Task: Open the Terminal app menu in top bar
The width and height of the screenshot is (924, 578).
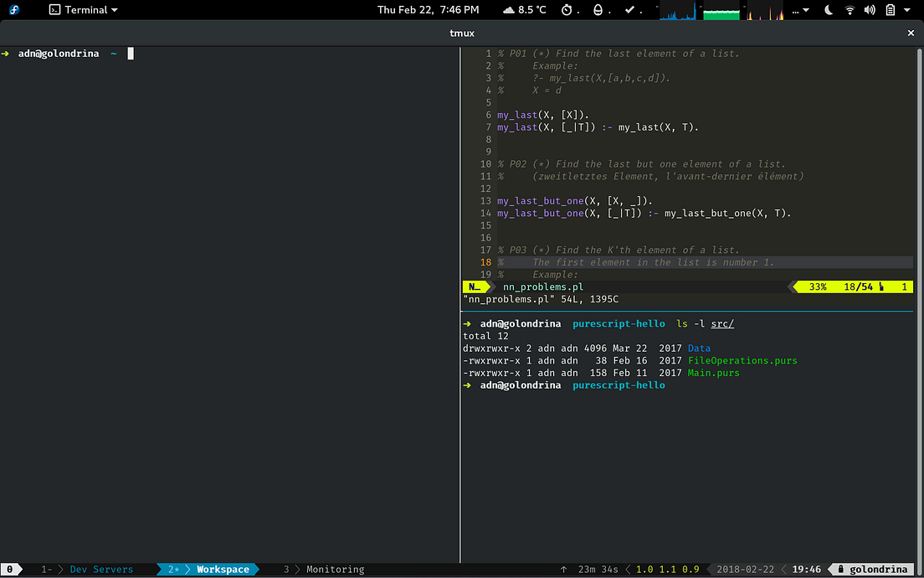Action: click(x=83, y=10)
